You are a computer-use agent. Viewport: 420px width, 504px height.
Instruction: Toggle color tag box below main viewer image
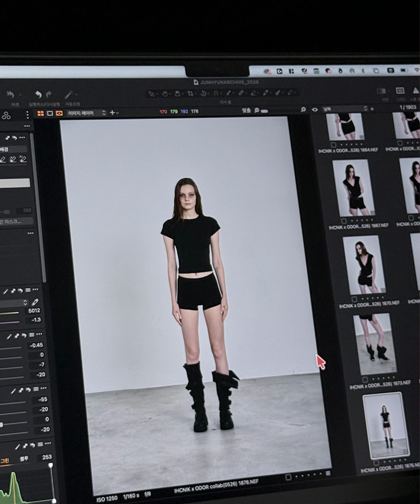[288, 477]
